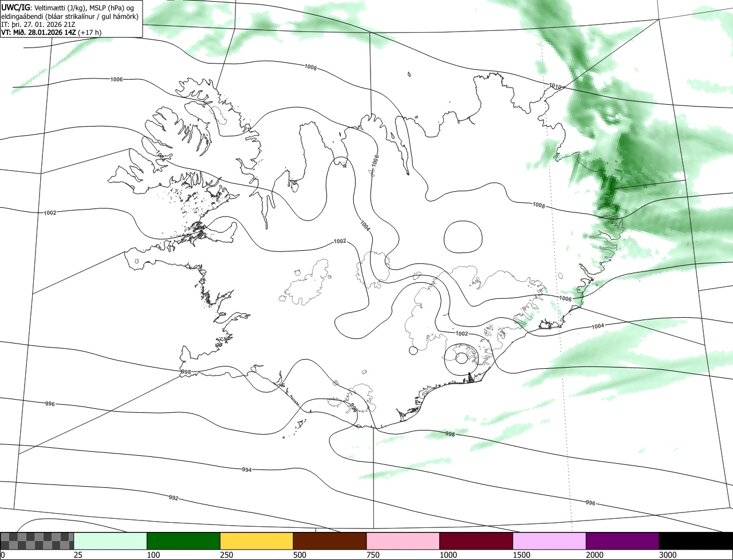Choose the yellow 250–500 legend swatch

click(257, 541)
